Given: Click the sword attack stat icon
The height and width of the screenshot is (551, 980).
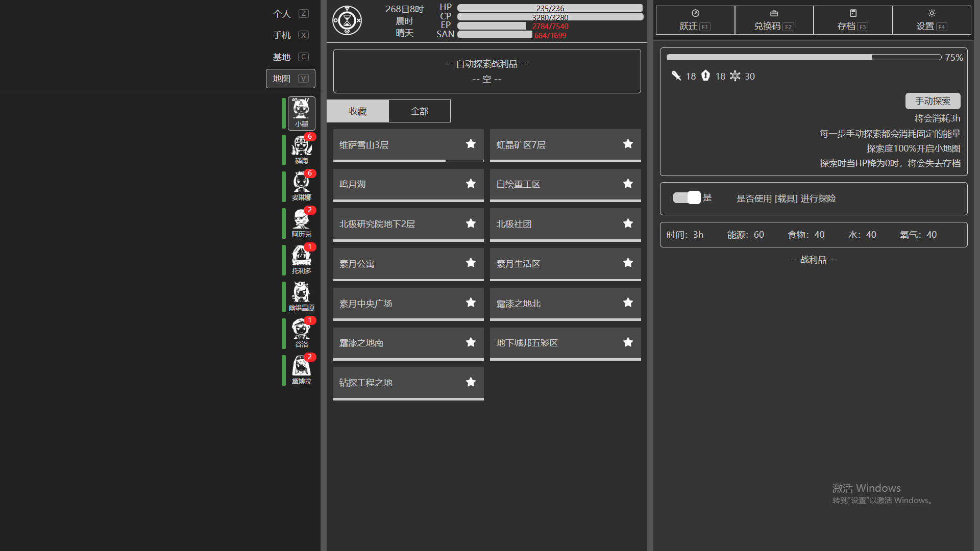Looking at the screenshot, I should tap(676, 76).
